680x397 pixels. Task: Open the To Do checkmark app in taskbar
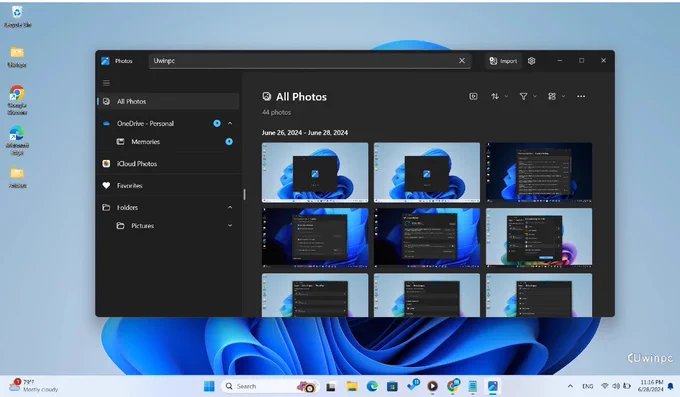pos(412,385)
